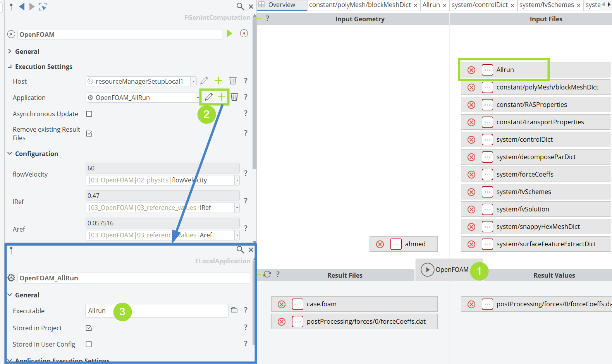
Task: Toggle the Stored in Project checkbox
Action: 89,328
